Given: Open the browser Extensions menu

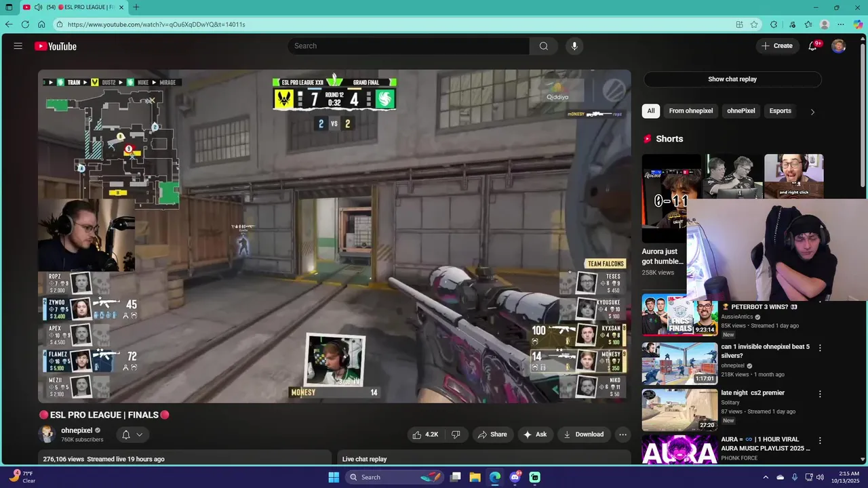Looking at the screenshot, I should pos(774,24).
